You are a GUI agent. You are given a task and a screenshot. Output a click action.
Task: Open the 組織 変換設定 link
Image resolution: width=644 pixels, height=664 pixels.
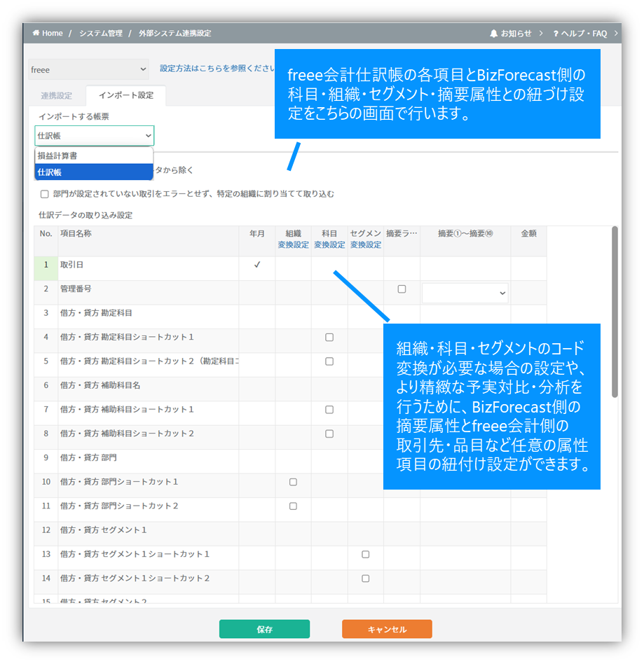[293, 244]
